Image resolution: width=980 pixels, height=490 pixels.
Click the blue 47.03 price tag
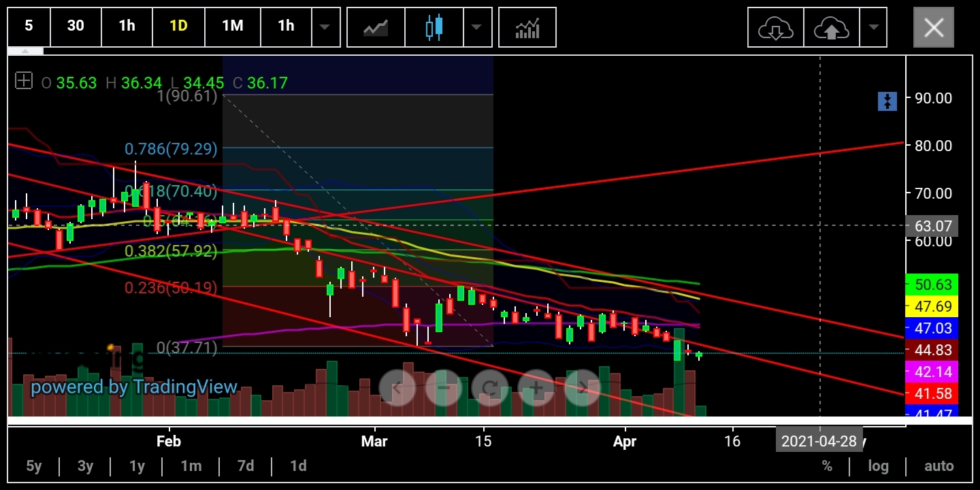[x=932, y=328]
